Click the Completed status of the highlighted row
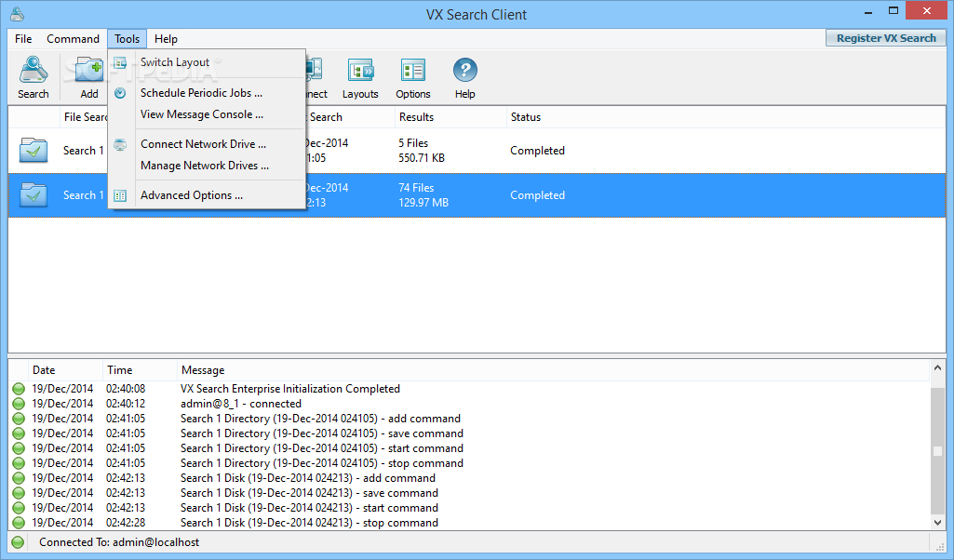Viewport: 954px width, 560px height. click(537, 195)
